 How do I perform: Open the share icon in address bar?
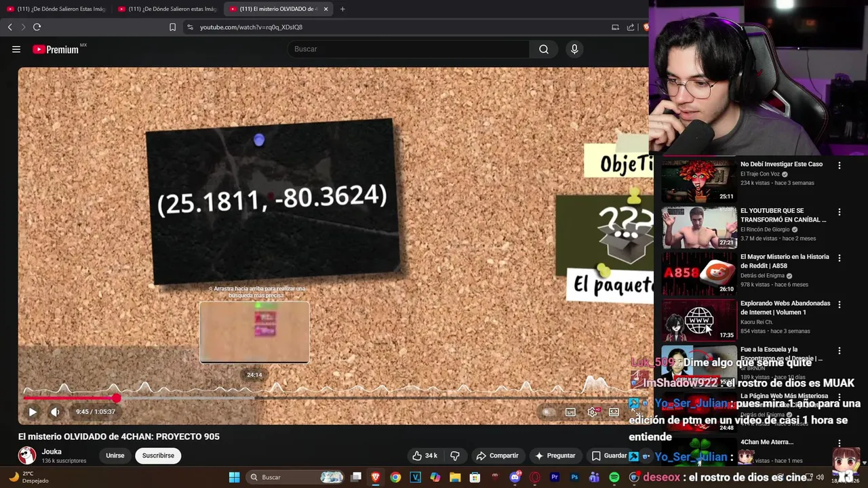[631, 27]
